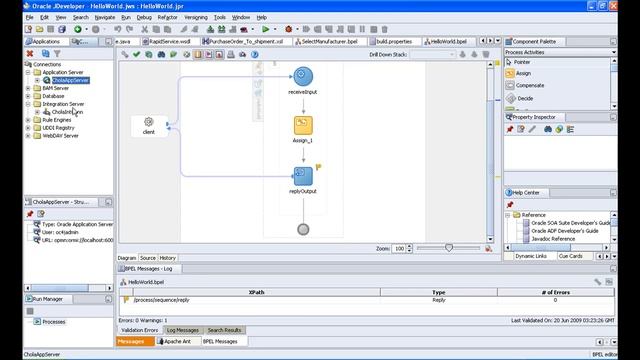
Task: Click the blue help question mark icon
Action: 255,54
